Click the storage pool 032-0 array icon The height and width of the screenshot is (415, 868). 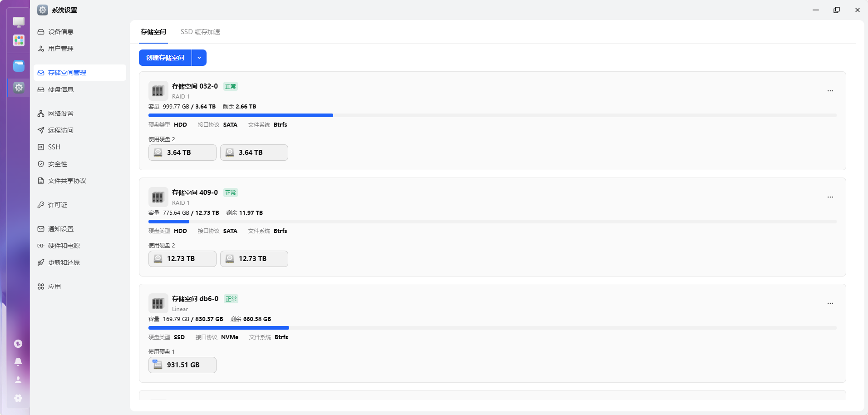[x=158, y=91]
